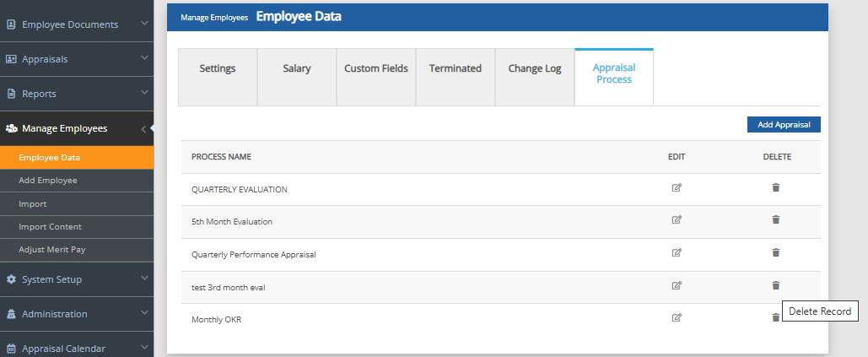The height and width of the screenshot is (357, 868).
Task: Switch to the Salary tab
Action: pyautogui.click(x=296, y=68)
